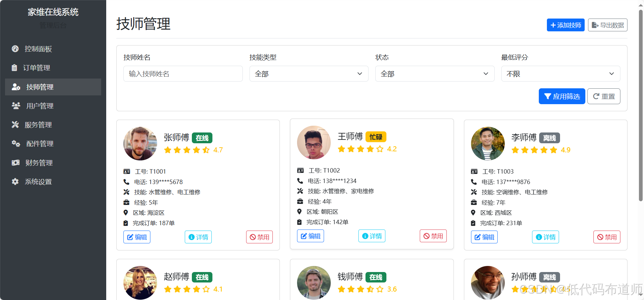Click the location pin beside 区域: 海淀区
The width and height of the screenshot is (644, 300).
(126, 213)
